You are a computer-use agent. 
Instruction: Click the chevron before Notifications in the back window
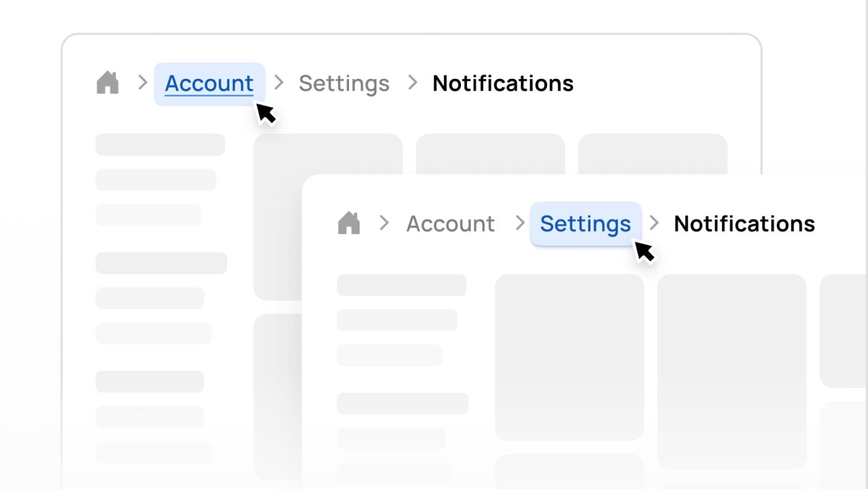[x=413, y=83]
